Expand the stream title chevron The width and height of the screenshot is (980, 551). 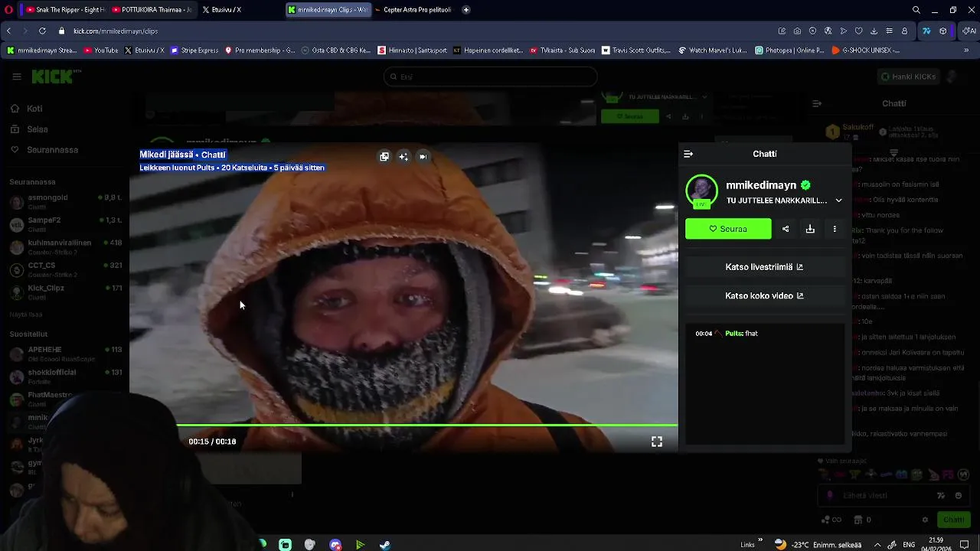pos(838,201)
